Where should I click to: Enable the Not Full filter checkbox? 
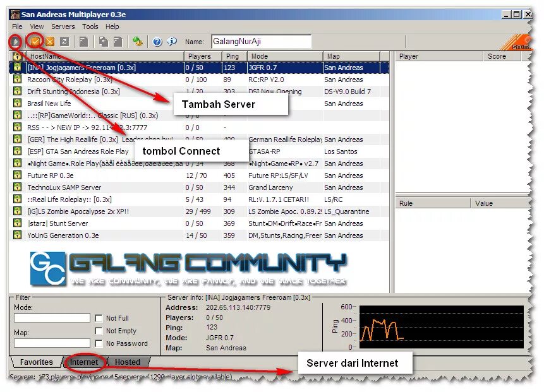[99, 318]
